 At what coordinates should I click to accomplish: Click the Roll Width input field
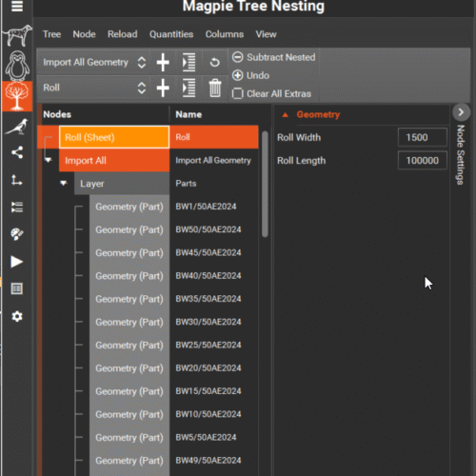pos(423,137)
